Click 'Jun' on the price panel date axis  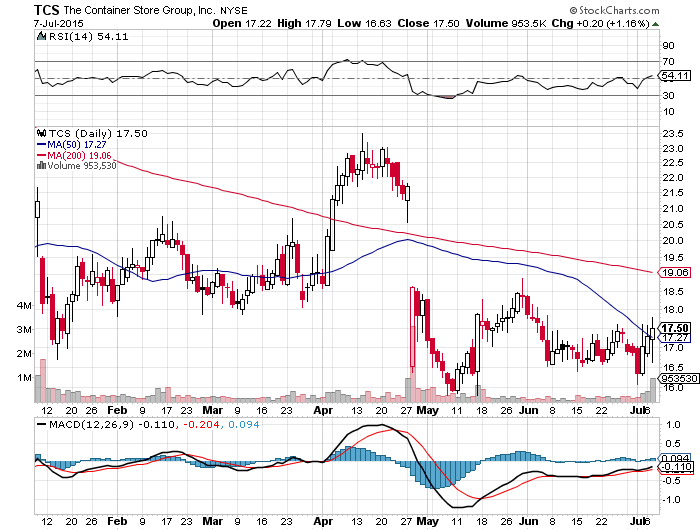click(x=529, y=410)
